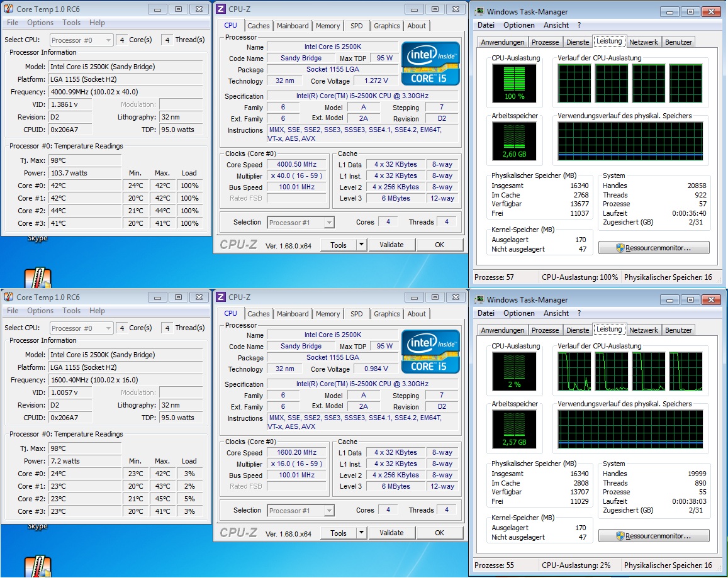The width and height of the screenshot is (728, 578).
Task: Select the CPU tab in the lower CPU-Z
Action: [x=230, y=313]
